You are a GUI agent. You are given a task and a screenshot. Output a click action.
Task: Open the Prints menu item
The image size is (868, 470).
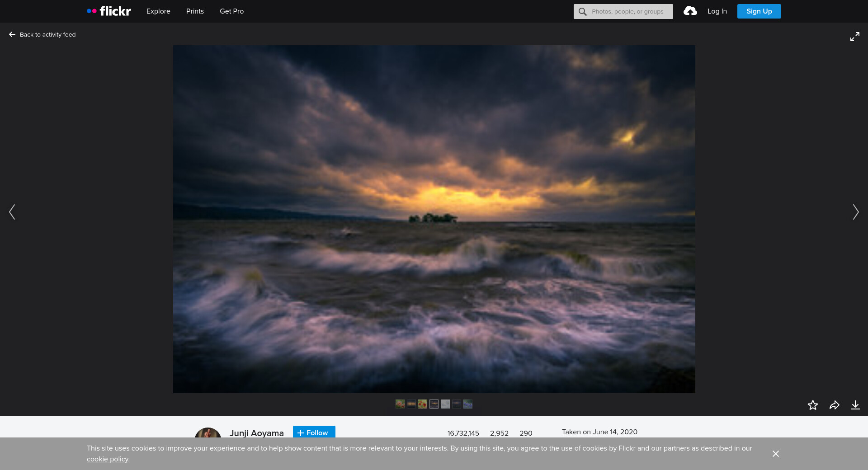(x=195, y=11)
